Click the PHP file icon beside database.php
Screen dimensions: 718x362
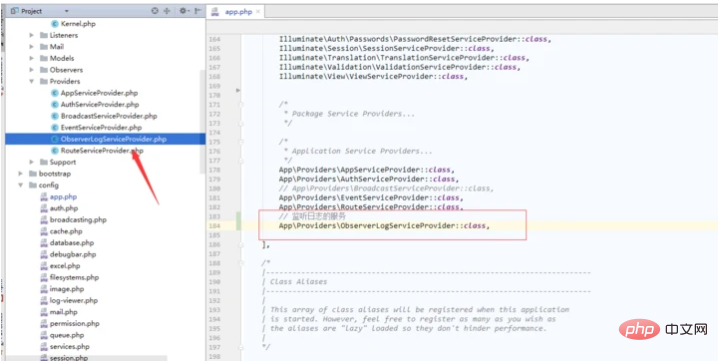click(x=44, y=243)
